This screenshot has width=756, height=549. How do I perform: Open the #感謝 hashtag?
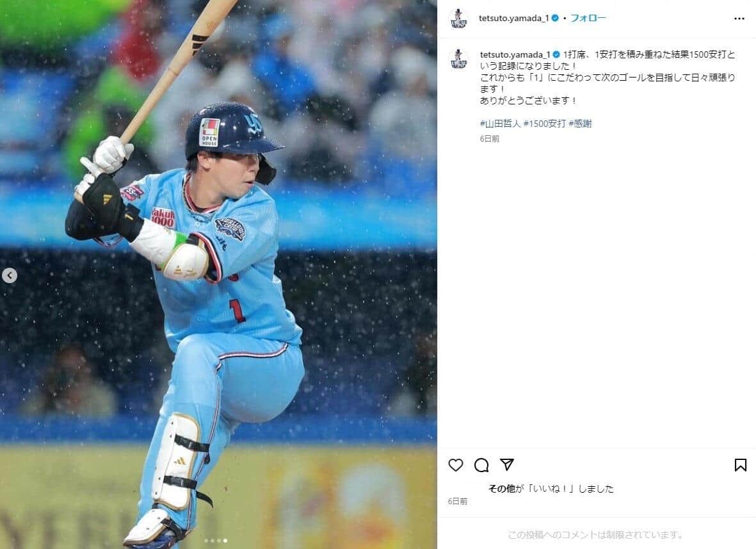coord(580,124)
